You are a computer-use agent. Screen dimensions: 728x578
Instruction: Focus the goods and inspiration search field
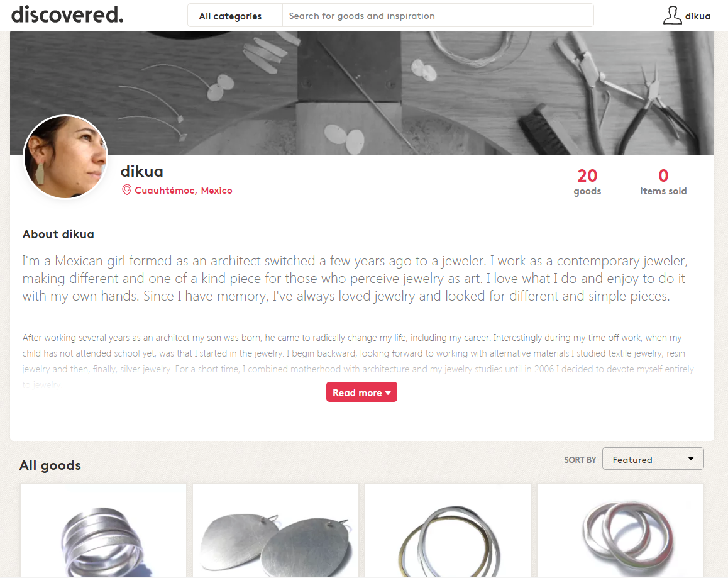(438, 16)
